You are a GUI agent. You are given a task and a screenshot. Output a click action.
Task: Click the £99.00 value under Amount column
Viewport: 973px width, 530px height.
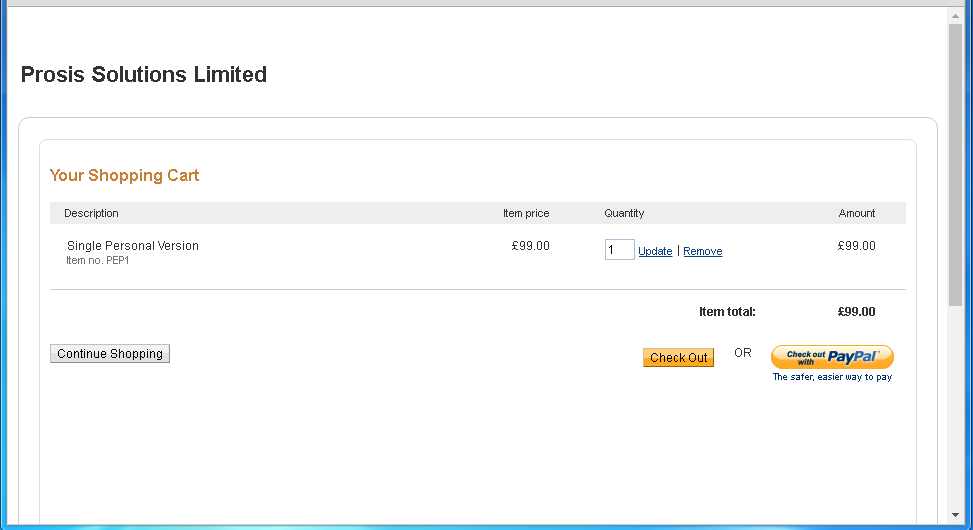coord(856,246)
